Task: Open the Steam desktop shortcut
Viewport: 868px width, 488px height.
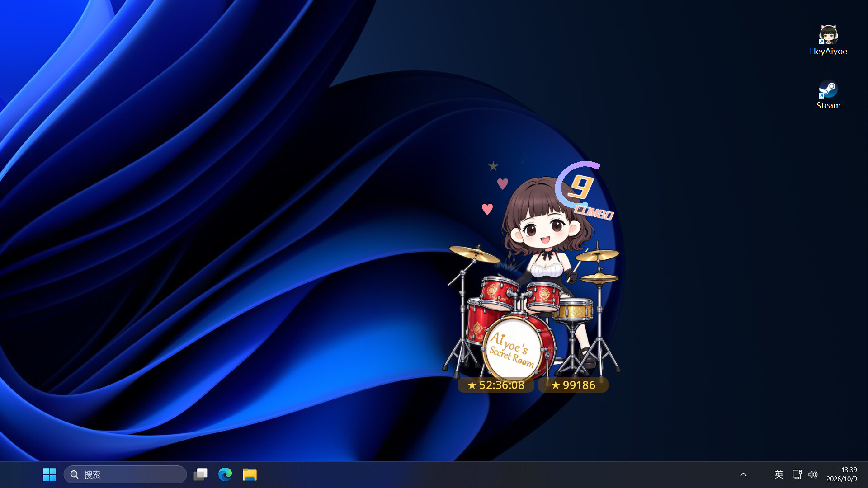Action: tap(828, 95)
